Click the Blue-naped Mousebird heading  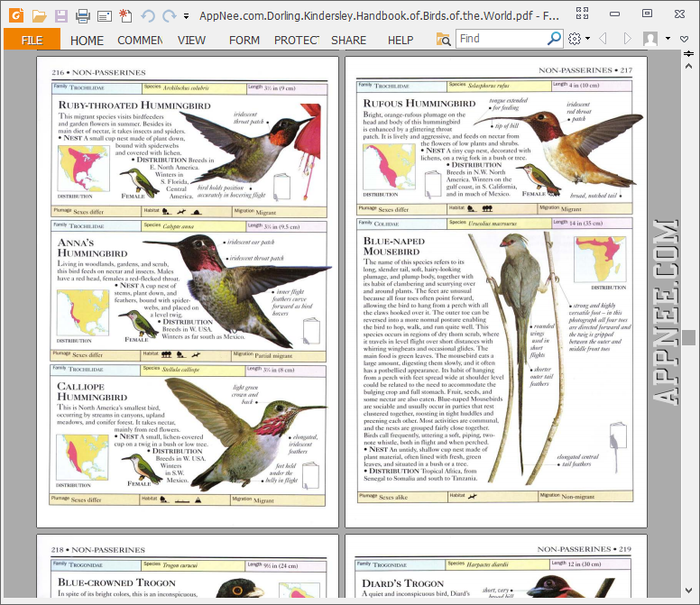click(x=393, y=246)
